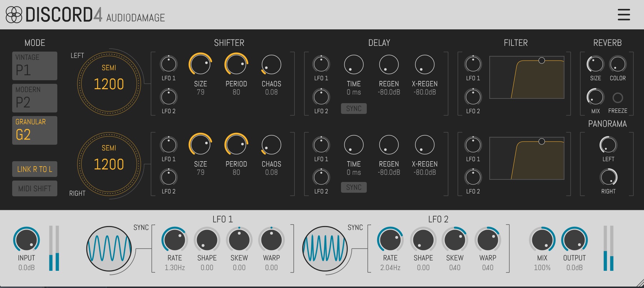Toggle MIDI SHIFT button
644x288 pixels.
(35, 188)
